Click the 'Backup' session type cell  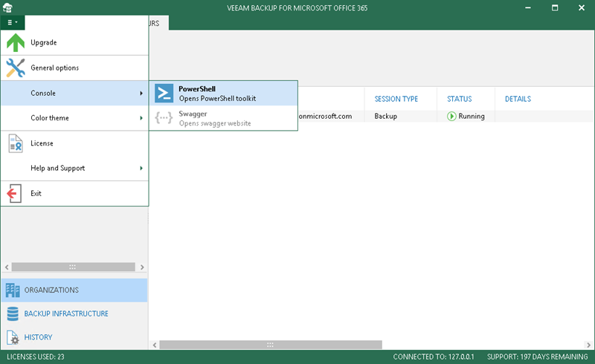385,116
